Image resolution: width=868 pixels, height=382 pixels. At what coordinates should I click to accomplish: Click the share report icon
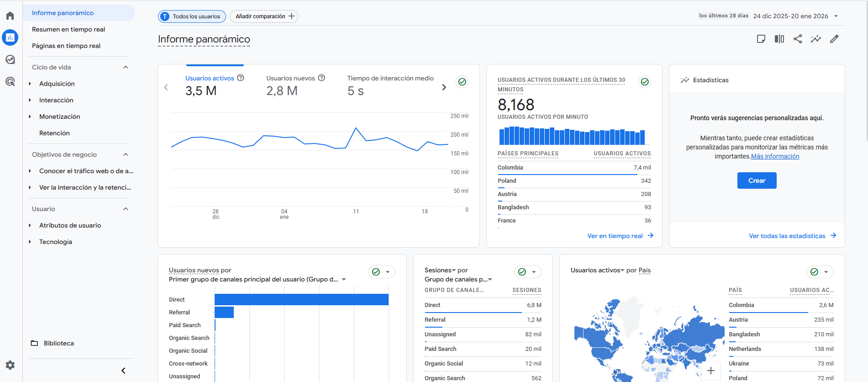(798, 39)
